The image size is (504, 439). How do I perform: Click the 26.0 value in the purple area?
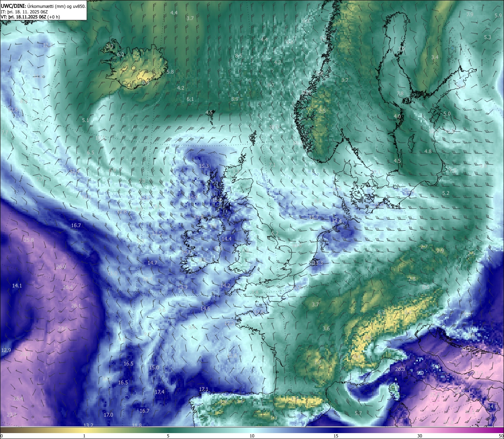pyautogui.click(x=61, y=267)
